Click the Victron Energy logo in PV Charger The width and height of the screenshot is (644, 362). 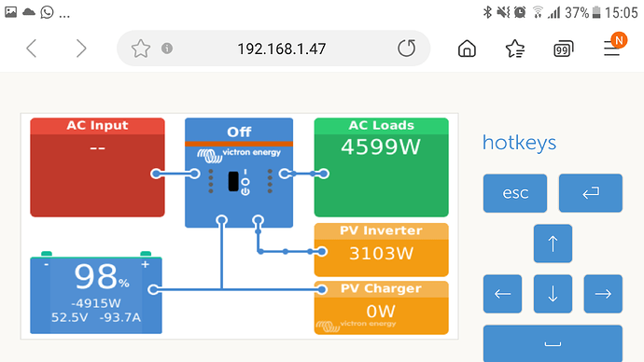coord(356,326)
